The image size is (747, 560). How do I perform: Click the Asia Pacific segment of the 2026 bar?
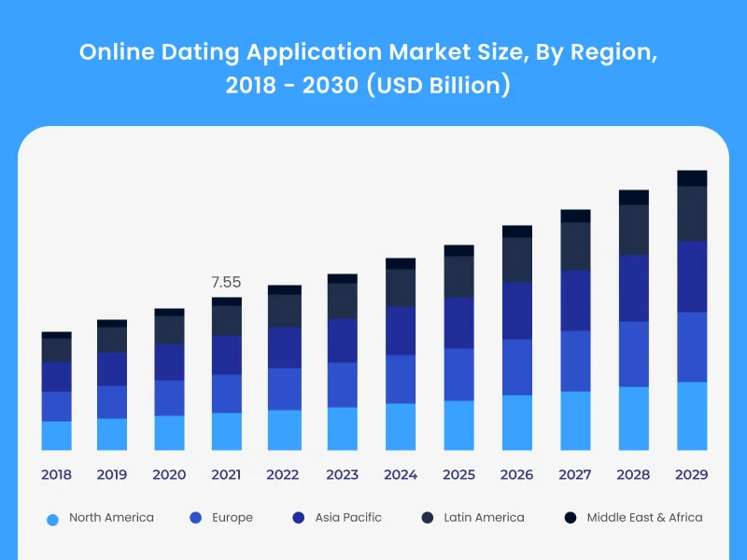(x=517, y=311)
